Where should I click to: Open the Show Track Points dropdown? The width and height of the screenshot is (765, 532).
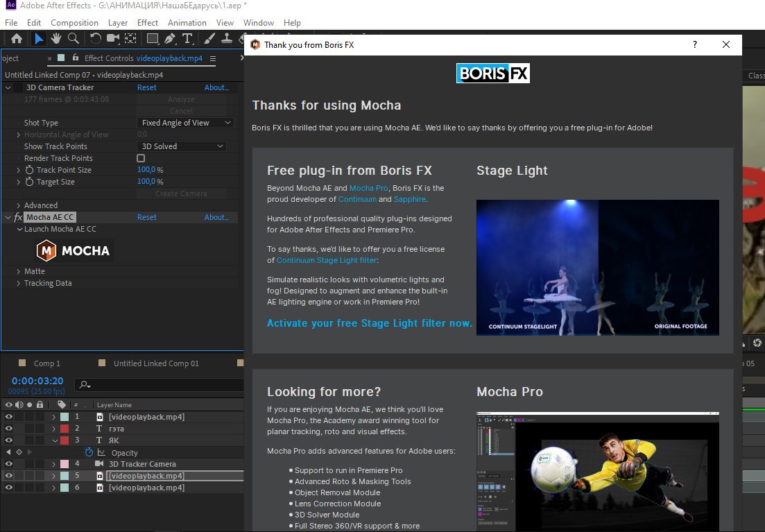181,146
